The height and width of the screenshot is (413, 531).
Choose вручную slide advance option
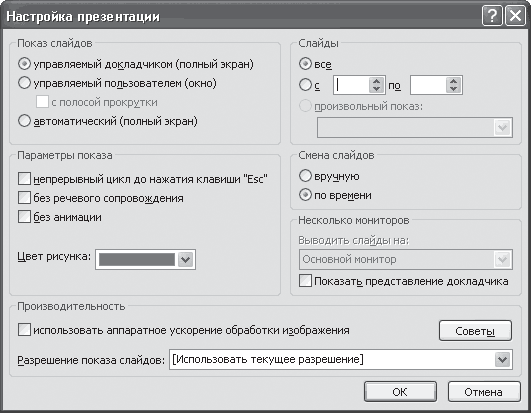[x=305, y=176]
